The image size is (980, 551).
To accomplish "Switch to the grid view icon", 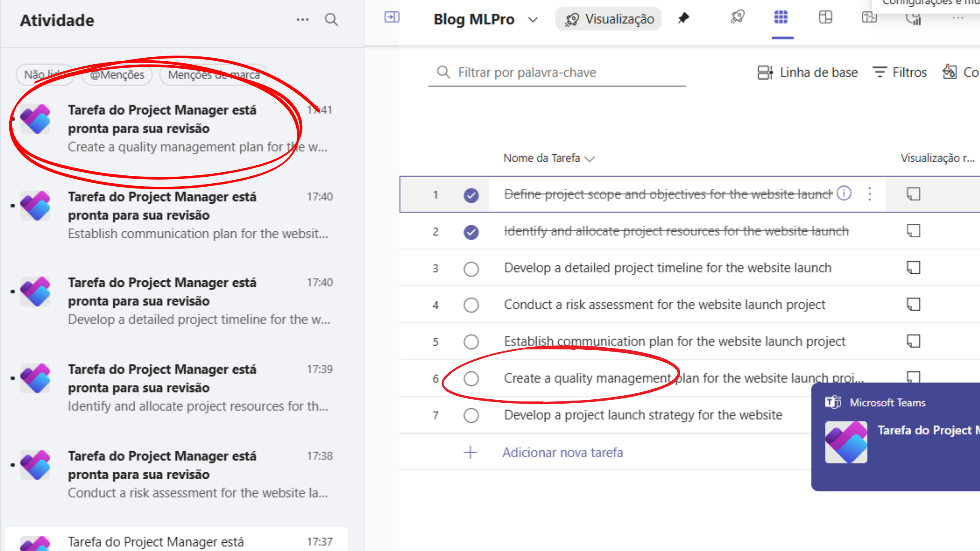I will 781,17.
